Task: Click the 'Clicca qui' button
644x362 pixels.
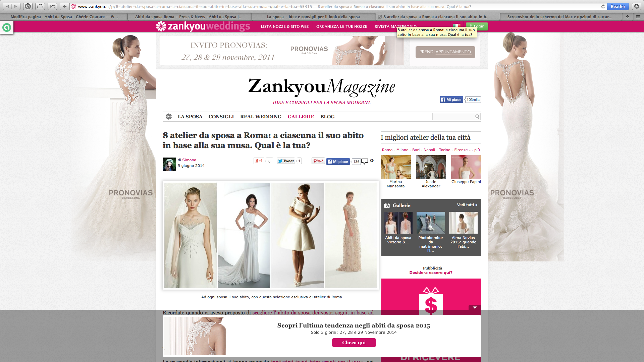Action: (x=354, y=343)
